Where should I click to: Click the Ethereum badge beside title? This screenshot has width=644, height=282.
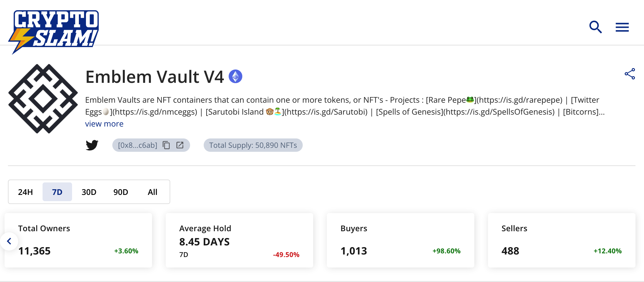pyautogui.click(x=235, y=76)
